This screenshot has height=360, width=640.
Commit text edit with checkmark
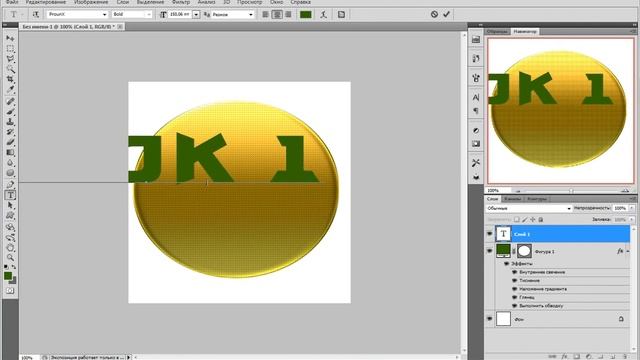pyautogui.click(x=447, y=14)
